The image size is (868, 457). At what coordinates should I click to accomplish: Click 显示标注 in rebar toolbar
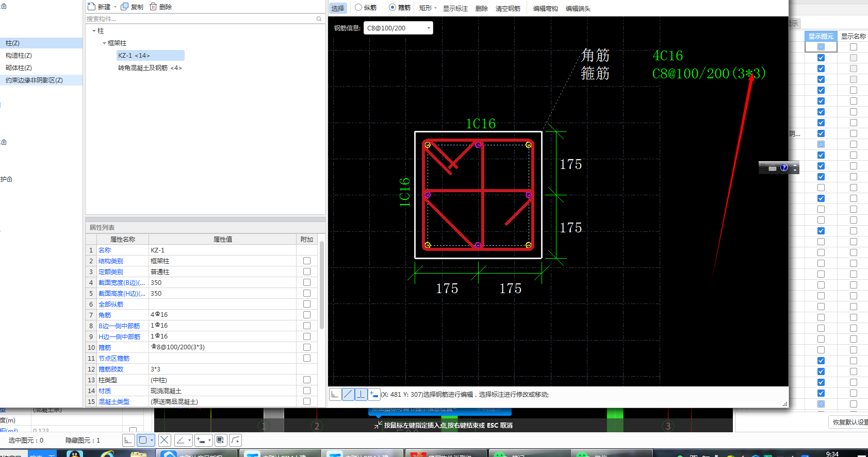pyautogui.click(x=455, y=8)
